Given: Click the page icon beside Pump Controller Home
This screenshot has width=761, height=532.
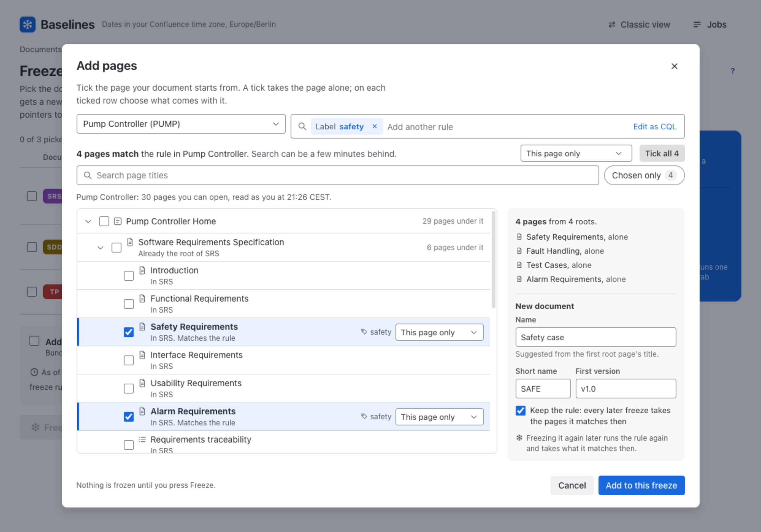Looking at the screenshot, I should pos(118,221).
